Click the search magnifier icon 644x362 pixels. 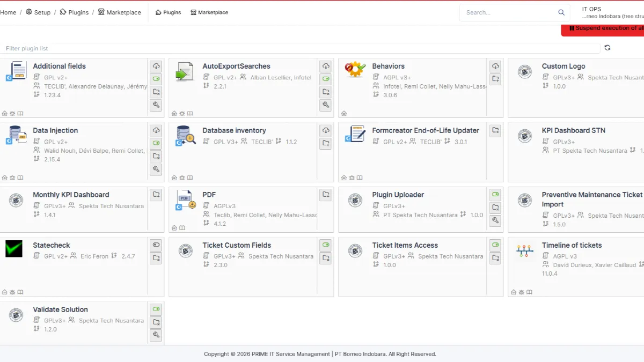561,12
